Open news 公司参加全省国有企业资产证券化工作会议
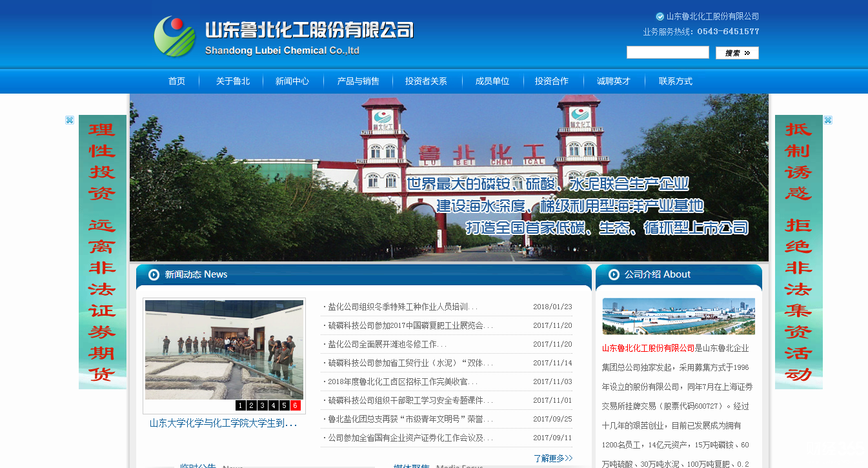The height and width of the screenshot is (468, 868). [410, 438]
